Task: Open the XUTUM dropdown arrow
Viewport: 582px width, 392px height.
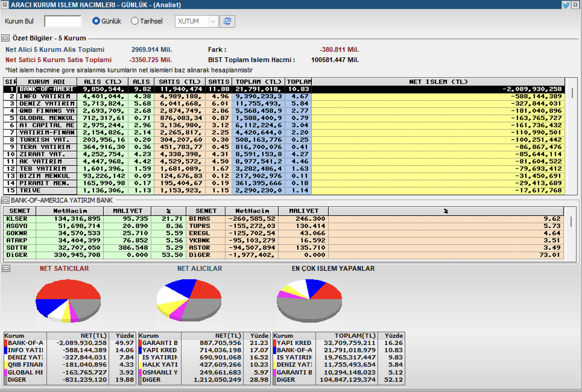Action: point(213,21)
